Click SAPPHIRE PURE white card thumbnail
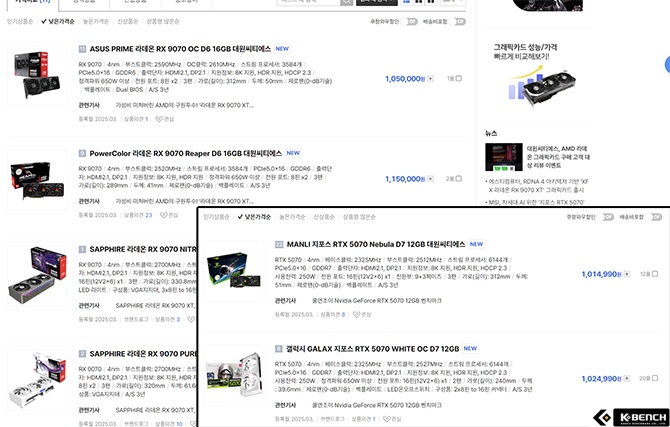Image resolution: width=670 pixels, height=427 pixels. tap(37, 380)
